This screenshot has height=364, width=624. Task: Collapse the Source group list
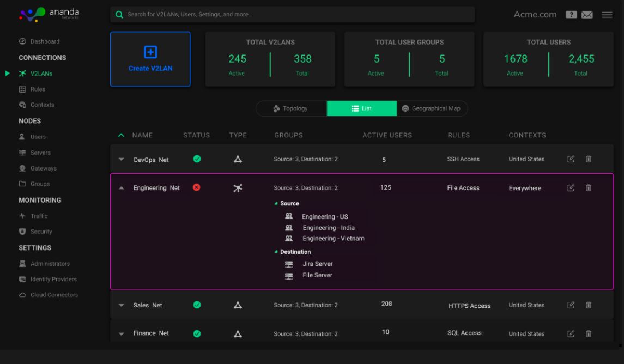[x=276, y=204]
